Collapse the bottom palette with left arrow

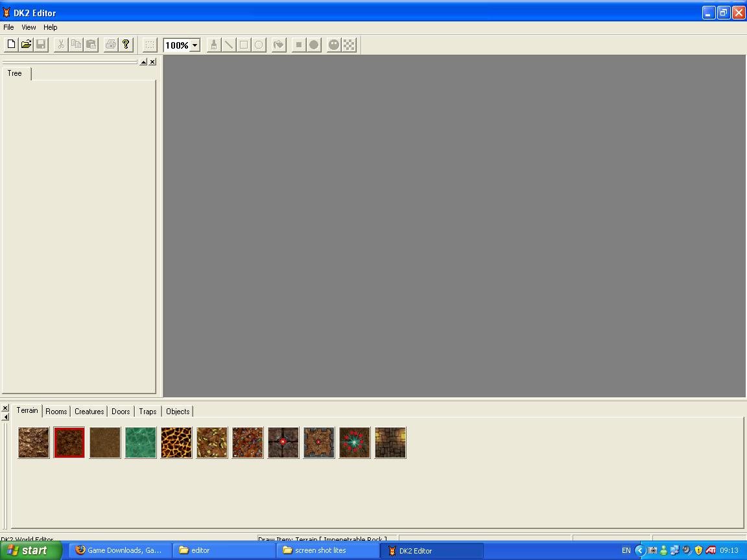click(5, 417)
